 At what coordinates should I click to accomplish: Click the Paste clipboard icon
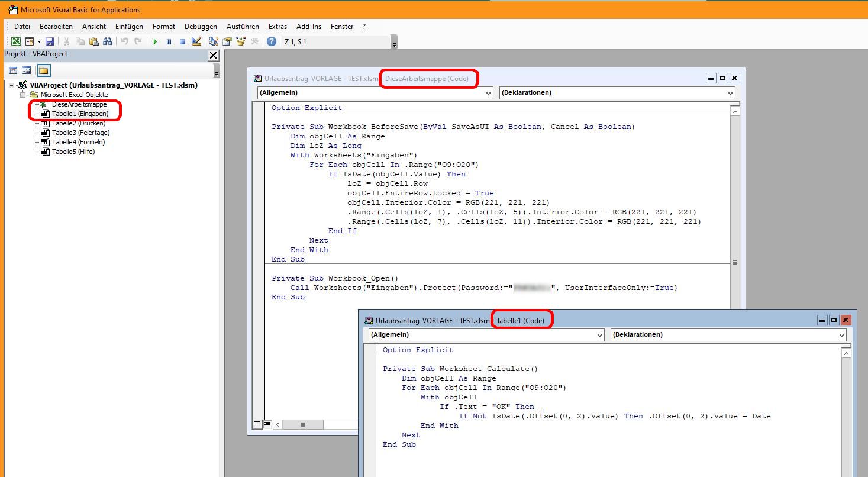coord(93,41)
